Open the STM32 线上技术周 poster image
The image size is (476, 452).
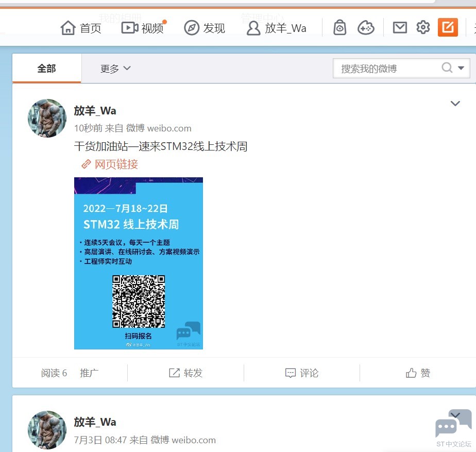coord(139,263)
